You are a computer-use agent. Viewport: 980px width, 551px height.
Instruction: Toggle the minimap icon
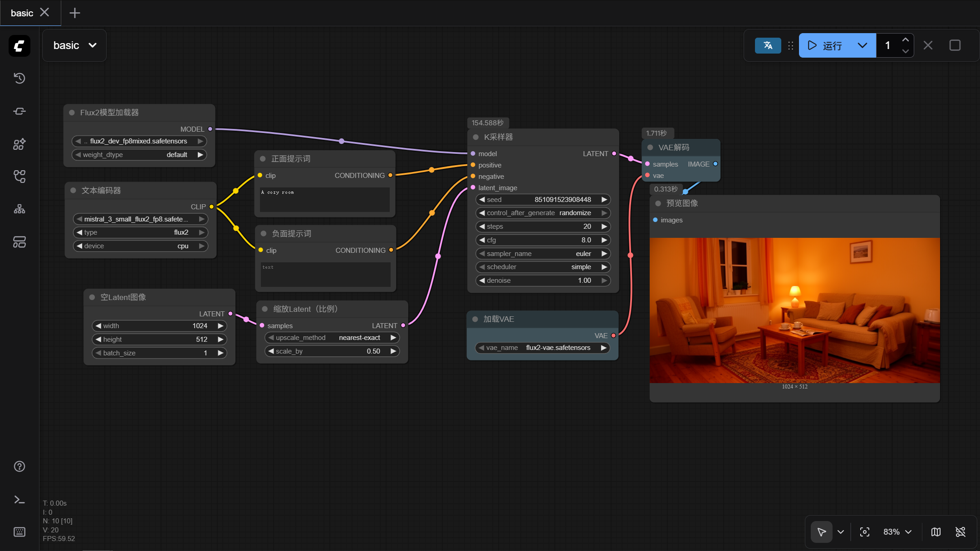pyautogui.click(x=936, y=532)
